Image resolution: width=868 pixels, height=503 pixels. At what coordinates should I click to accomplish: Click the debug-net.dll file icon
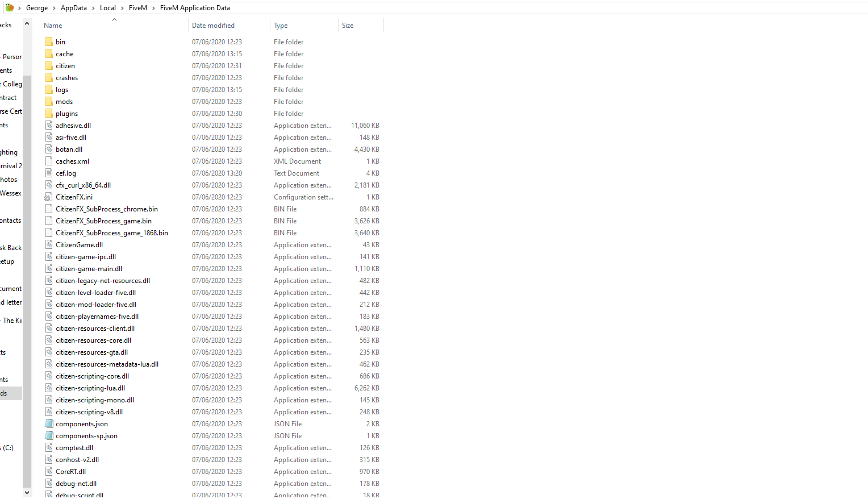click(49, 483)
